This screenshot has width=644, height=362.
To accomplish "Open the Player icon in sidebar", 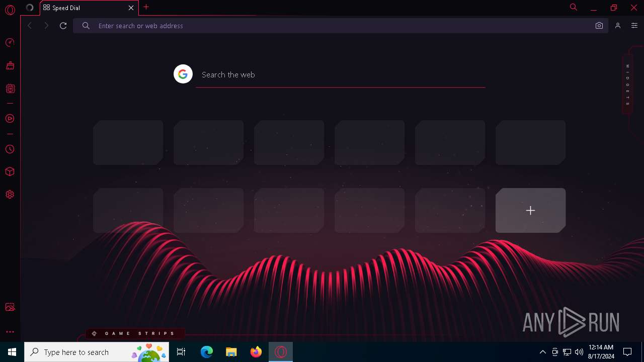I will (x=10, y=119).
